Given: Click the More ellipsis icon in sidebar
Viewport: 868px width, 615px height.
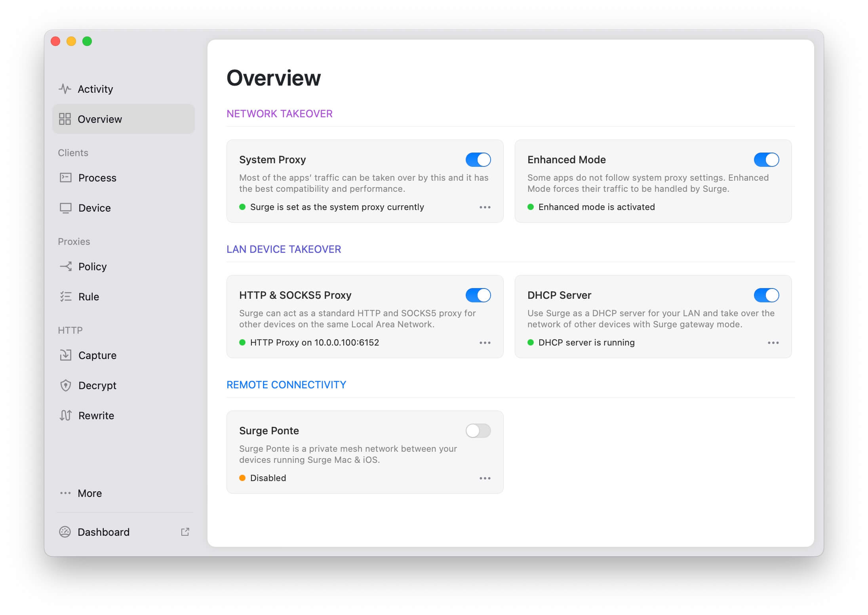Looking at the screenshot, I should [x=65, y=493].
